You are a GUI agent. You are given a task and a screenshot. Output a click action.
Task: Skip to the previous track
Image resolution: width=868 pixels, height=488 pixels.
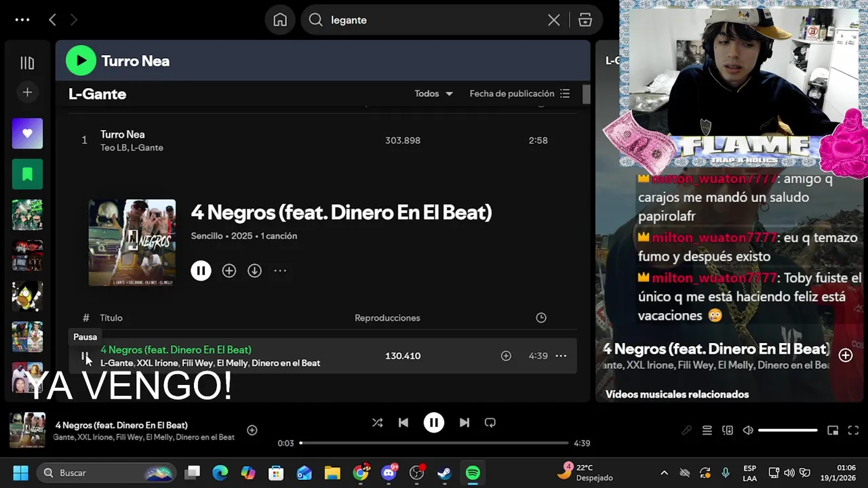click(403, 422)
